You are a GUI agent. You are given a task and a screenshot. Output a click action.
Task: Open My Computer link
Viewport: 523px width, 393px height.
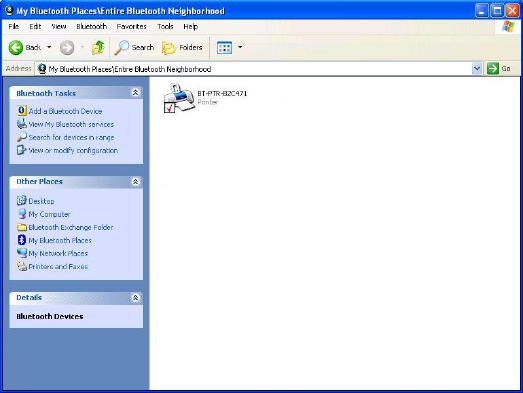(49, 214)
